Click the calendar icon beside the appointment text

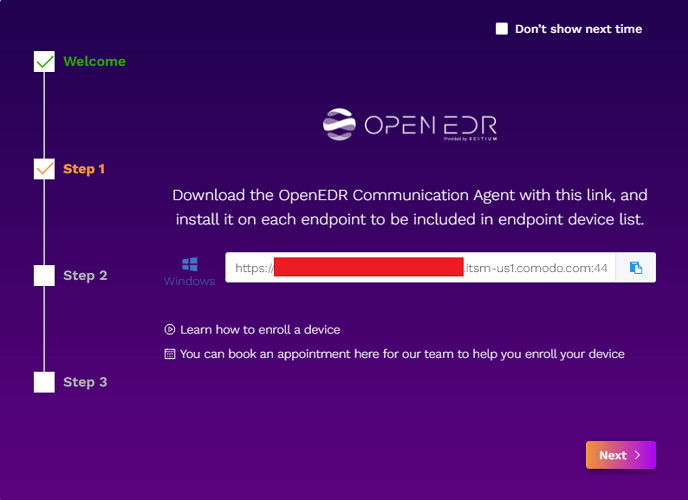(x=170, y=354)
